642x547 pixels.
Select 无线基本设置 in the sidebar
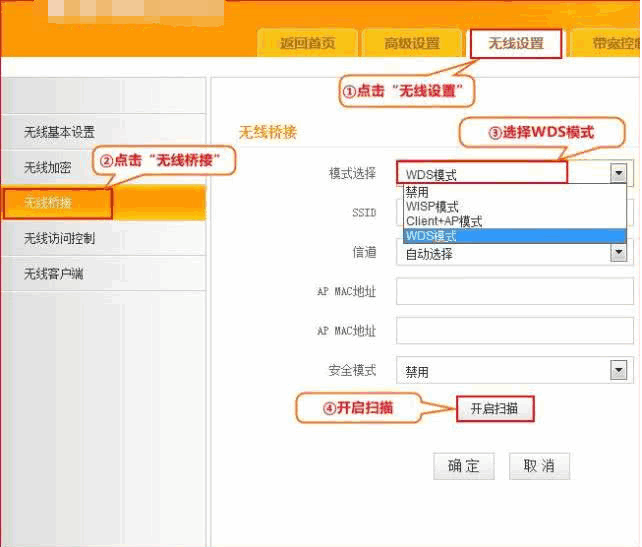pos(60,132)
